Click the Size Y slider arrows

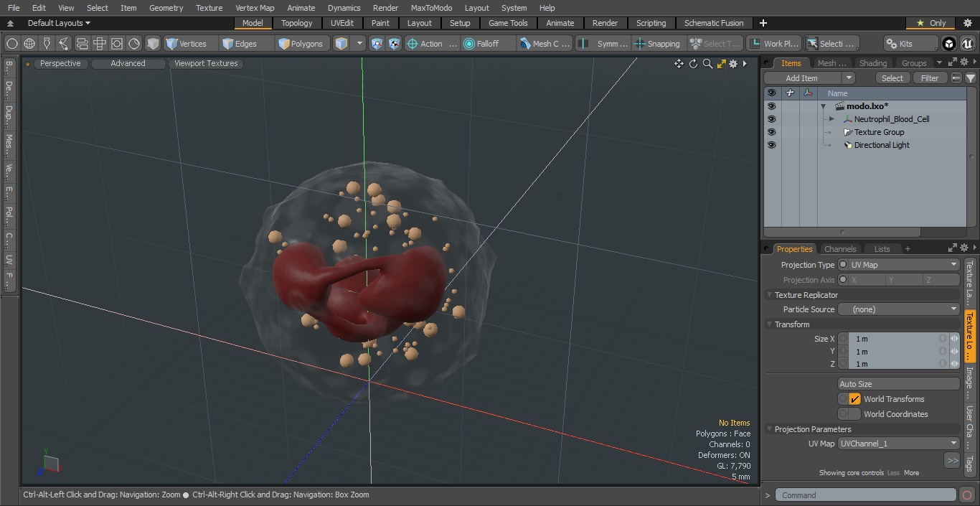point(954,352)
